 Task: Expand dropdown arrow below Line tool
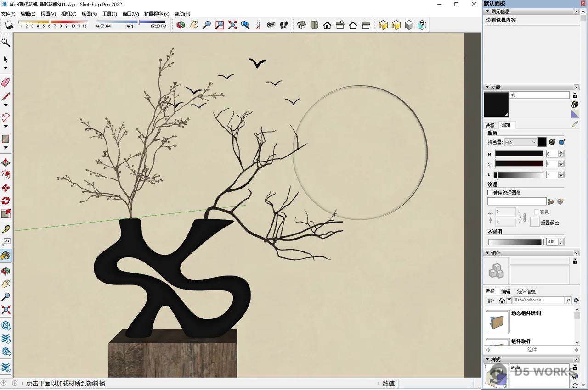coord(6,106)
